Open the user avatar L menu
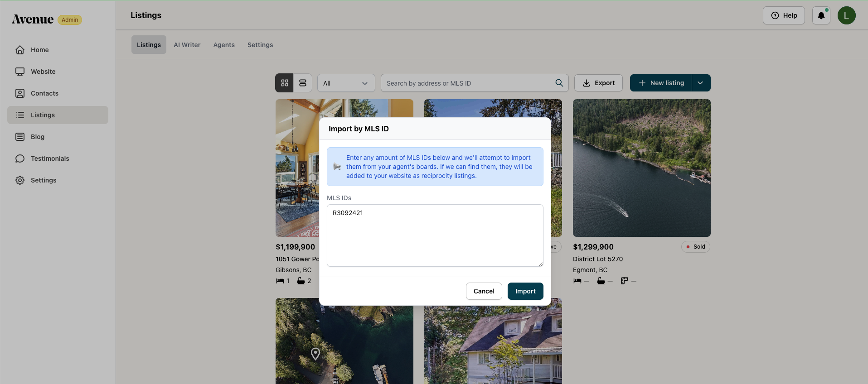The width and height of the screenshot is (868, 384). [x=847, y=15]
